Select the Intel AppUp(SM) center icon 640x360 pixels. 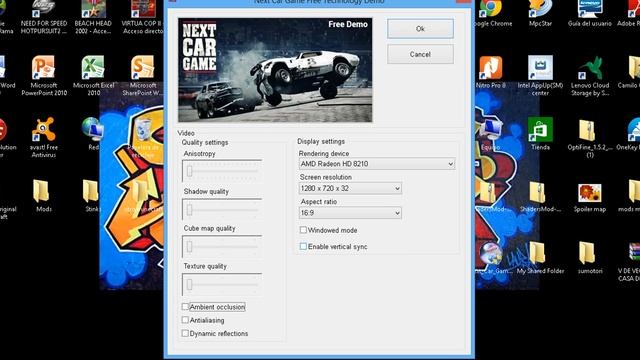click(540, 76)
